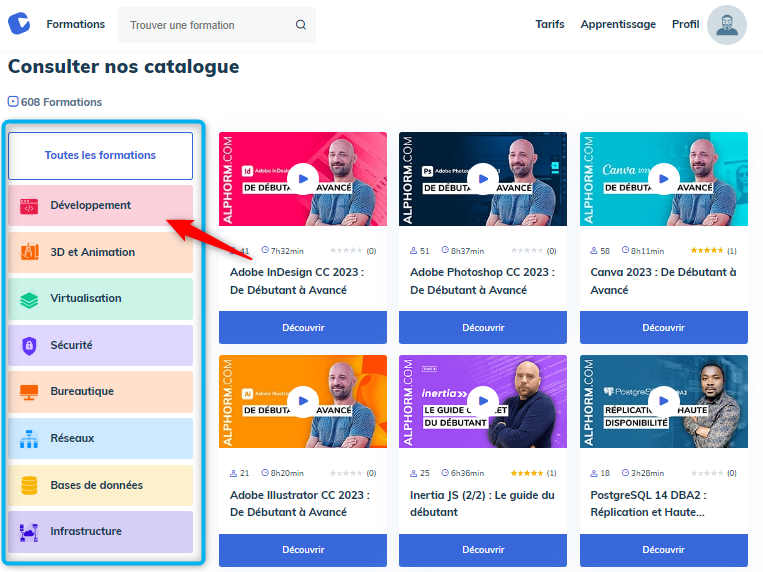Click the learners icon on PostgreSQL card
This screenshot has height=572, width=763.
(594, 473)
